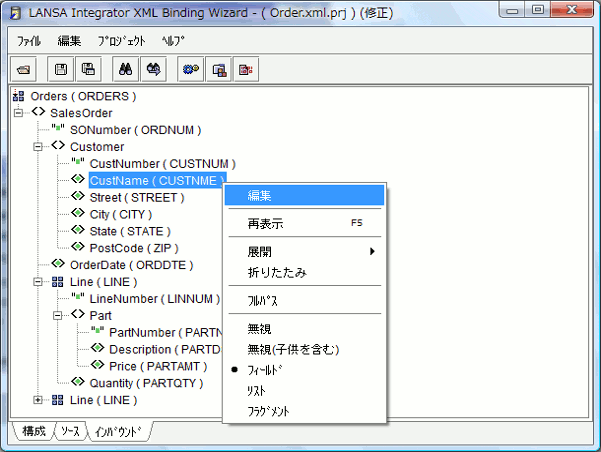Choose 再表示 in the context menu
This screenshot has height=452, width=601.
[x=305, y=223]
